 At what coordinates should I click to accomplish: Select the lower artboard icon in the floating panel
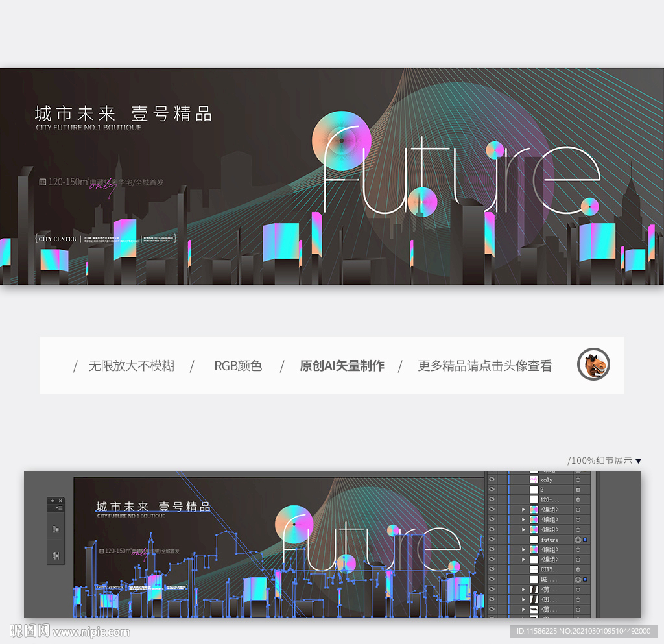tap(55, 556)
